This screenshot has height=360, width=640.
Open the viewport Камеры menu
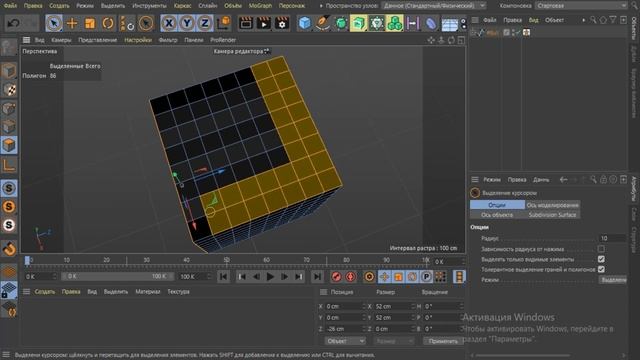[x=61, y=40]
